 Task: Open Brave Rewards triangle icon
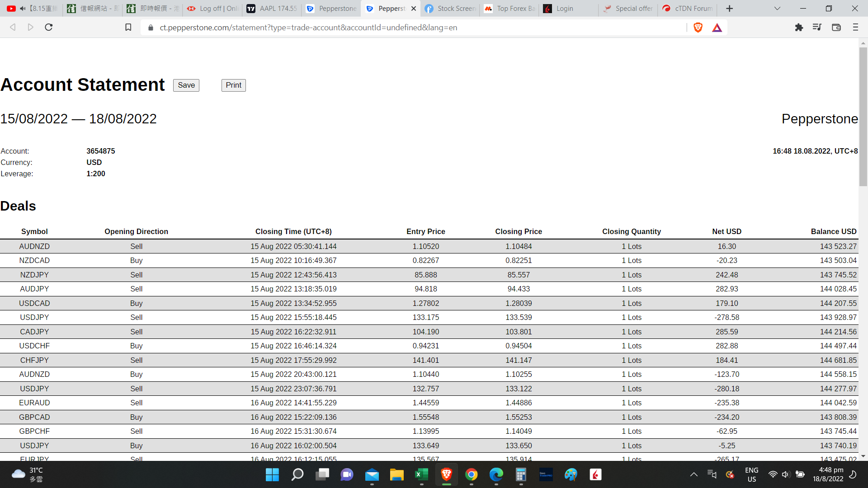717,28
